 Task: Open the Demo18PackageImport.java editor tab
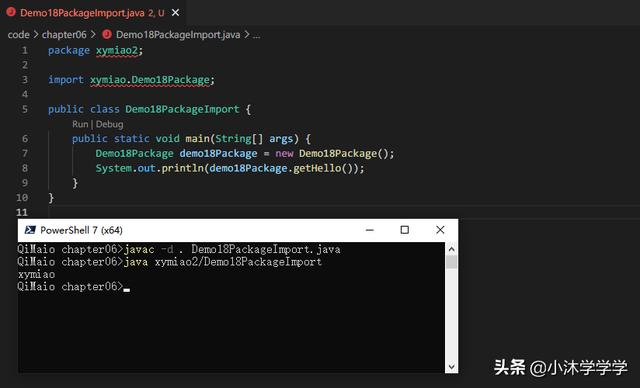coord(93,13)
